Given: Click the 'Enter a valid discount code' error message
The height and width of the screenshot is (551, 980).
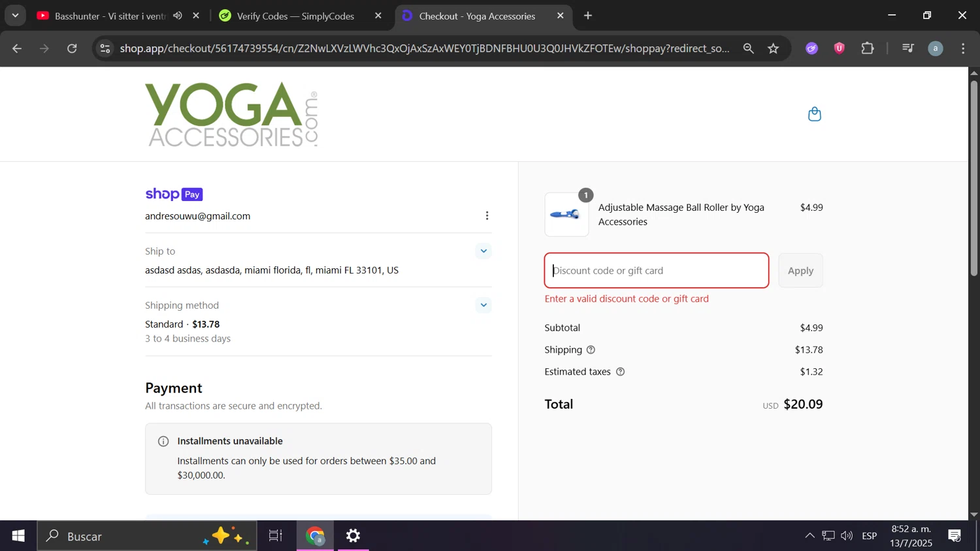Looking at the screenshot, I should 627,299.
